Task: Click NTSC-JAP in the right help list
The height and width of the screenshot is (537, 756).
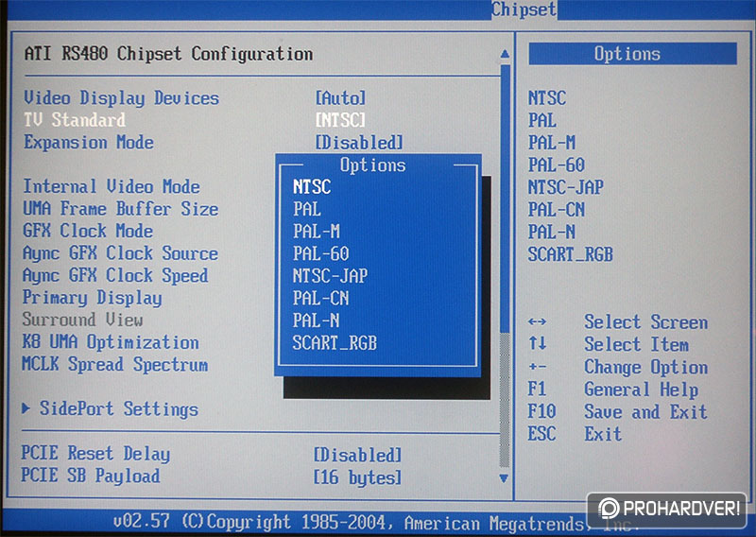Action: (x=565, y=187)
